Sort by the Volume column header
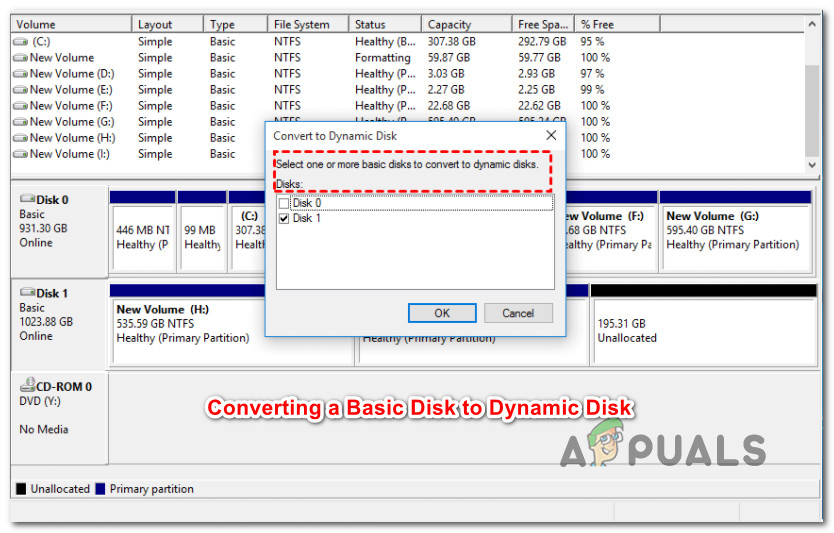This screenshot has height=533, width=834. point(71,24)
